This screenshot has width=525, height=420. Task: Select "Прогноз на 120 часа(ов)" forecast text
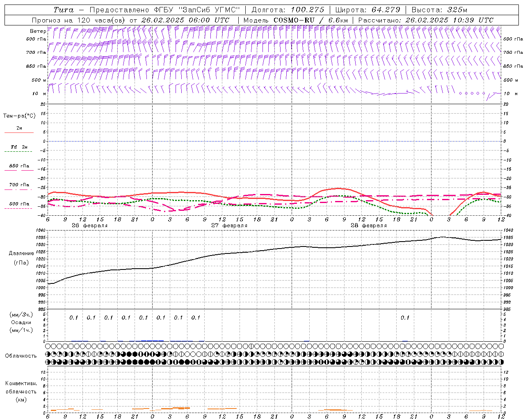pyautogui.click(x=79, y=20)
